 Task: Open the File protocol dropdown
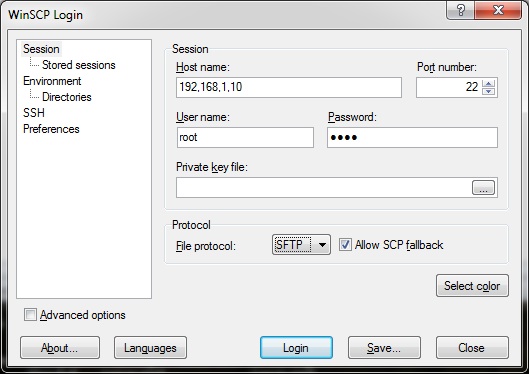(x=301, y=244)
